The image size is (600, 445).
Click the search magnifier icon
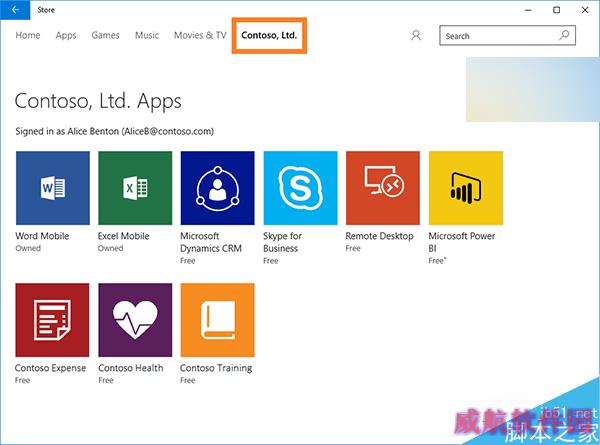click(x=564, y=36)
